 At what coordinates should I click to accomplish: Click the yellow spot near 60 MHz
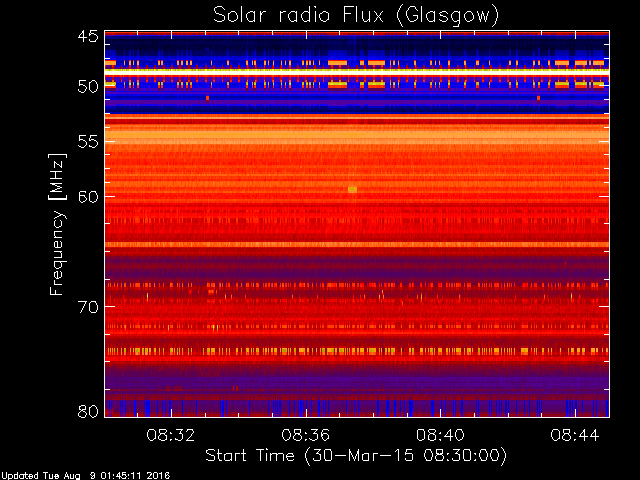click(x=353, y=189)
